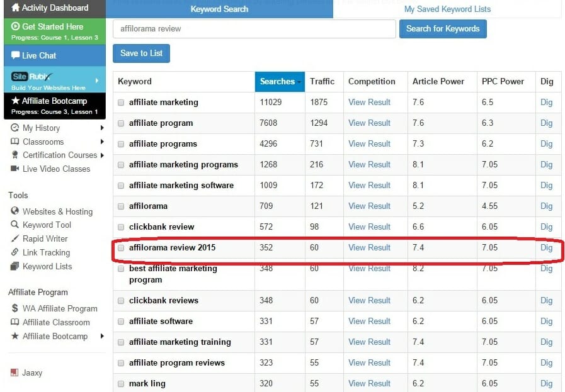Expand the Affiliate Bootcamp sidebar arrow
This screenshot has height=392, width=565.
click(x=102, y=336)
